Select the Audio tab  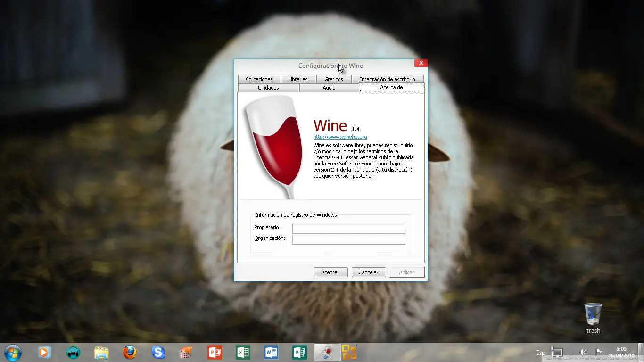coord(329,88)
